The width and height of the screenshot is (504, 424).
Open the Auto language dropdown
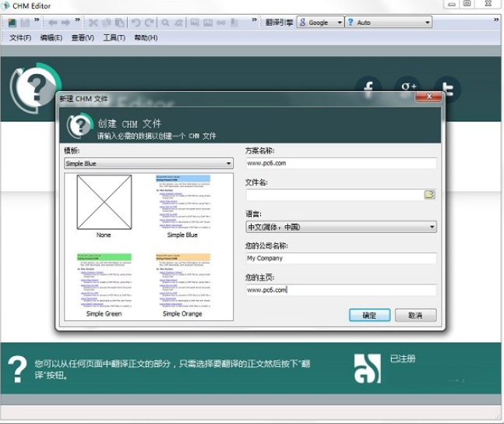388,22
